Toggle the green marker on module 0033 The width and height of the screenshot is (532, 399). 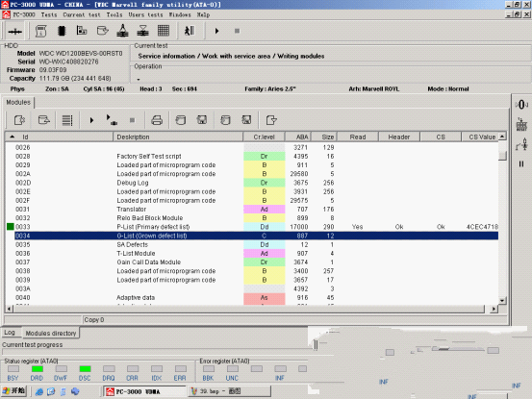11,227
